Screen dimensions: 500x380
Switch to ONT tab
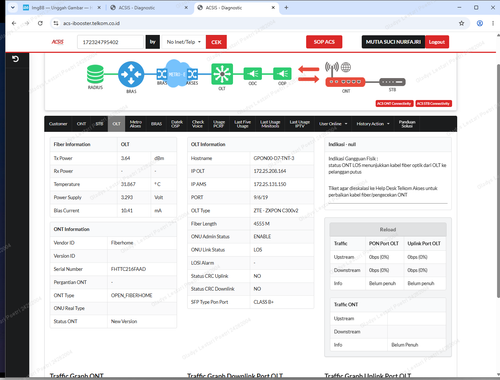(x=81, y=124)
